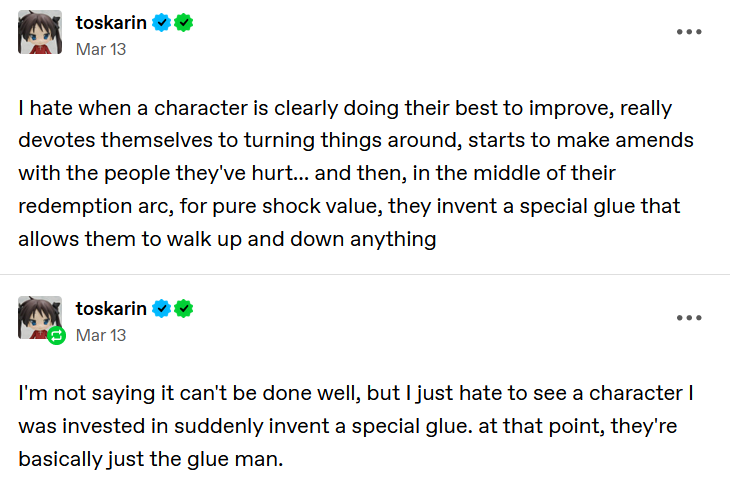The width and height of the screenshot is (730, 484).
Task: Visit toskarin's blog from the reblog's username
Action: [111, 309]
